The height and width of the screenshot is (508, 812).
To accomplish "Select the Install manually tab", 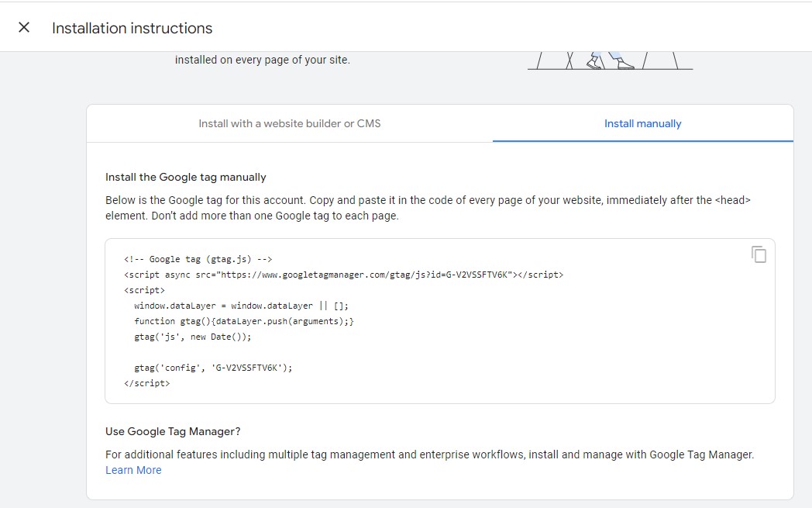I will click(x=642, y=123).
